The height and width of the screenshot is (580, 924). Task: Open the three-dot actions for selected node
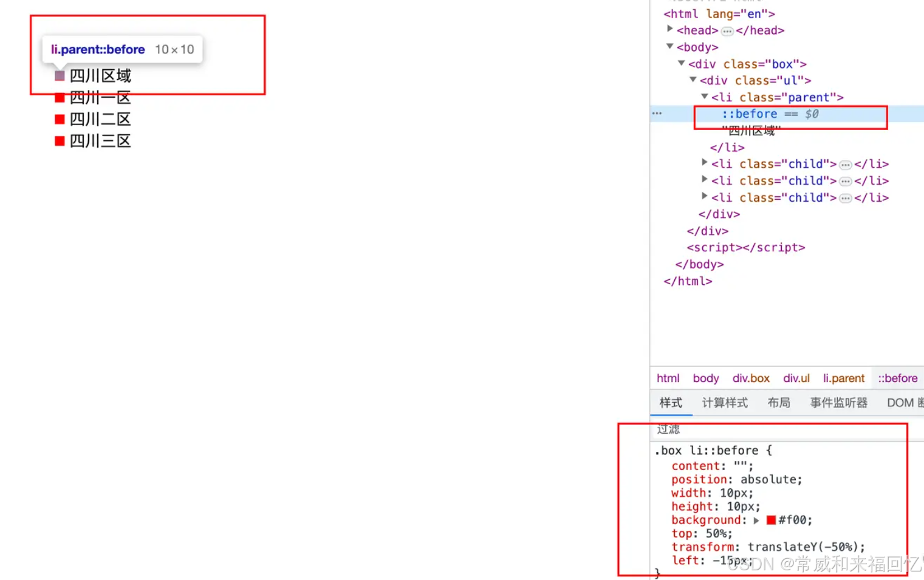click(x=657, y=114)
